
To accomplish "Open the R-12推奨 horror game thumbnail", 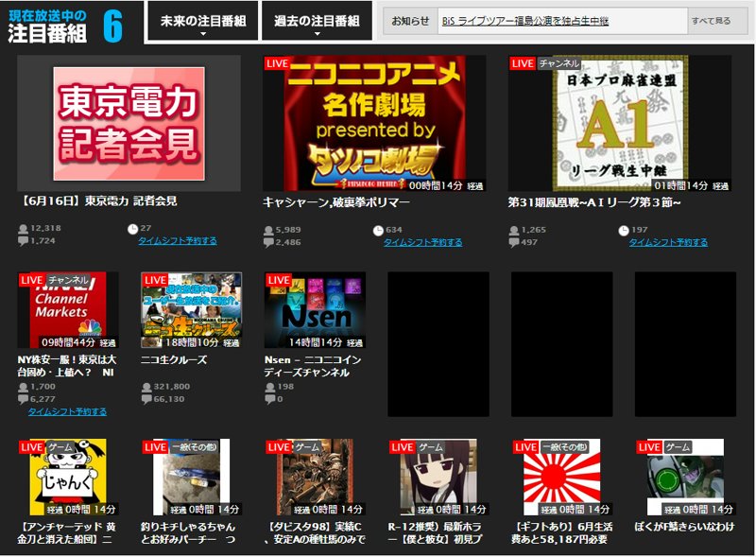I will [x=438, y=477].
